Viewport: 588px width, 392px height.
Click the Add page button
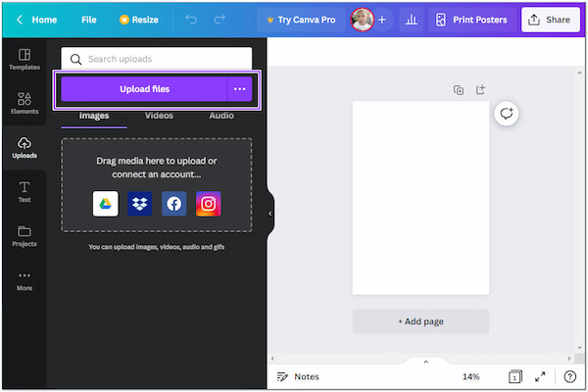tap(420, 321)
